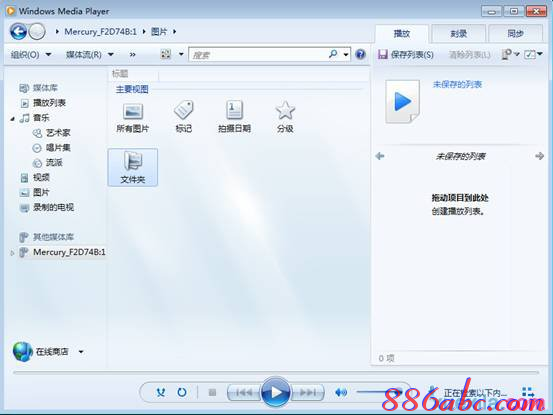Select 视频 in the navigation pane
The height and width of the screenshot is (415, 553).
click(41, 177)
